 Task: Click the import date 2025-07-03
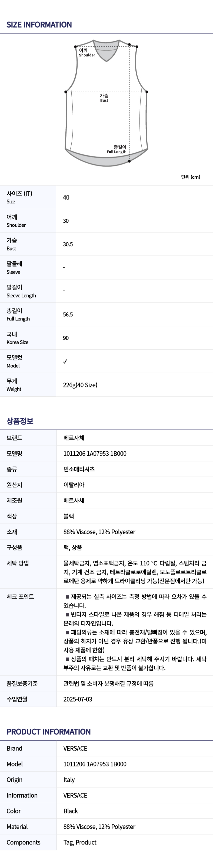pyautogui.click(x=78, y=699)
